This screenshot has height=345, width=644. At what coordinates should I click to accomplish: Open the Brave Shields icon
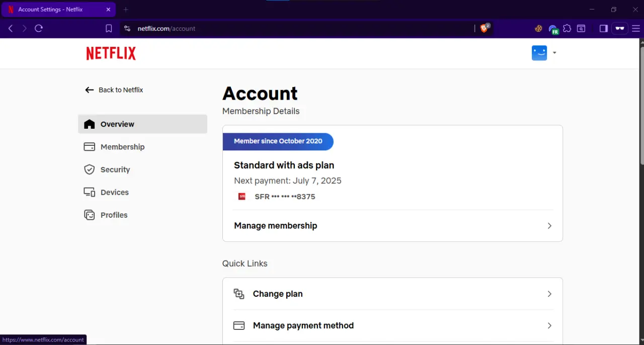tap(484, 29)
